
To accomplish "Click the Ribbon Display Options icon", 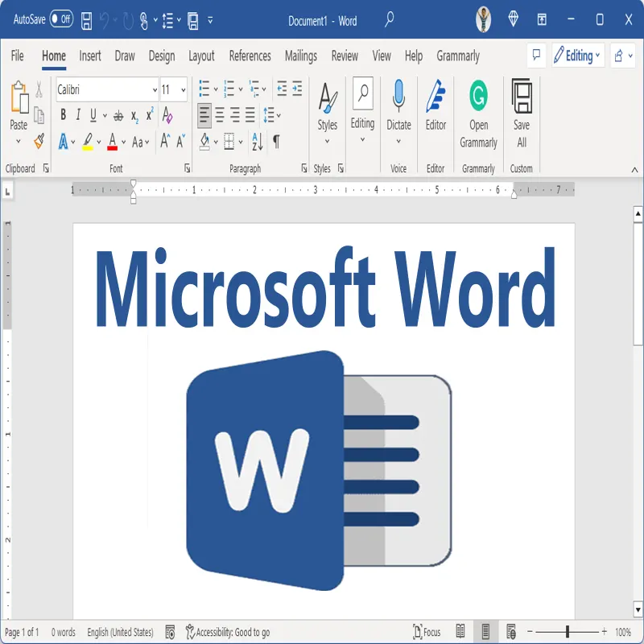I will [x=542, y=19].
